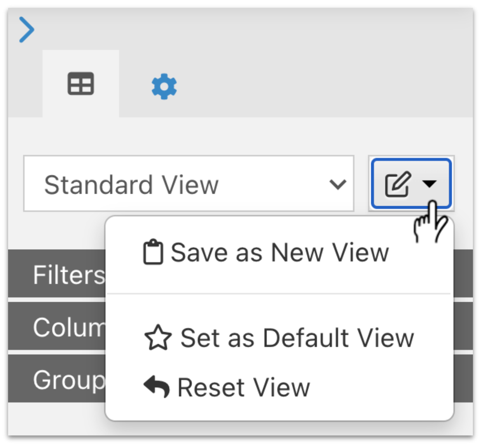Click the right end of the Filters bar
This screenshot has width=482, height=448.
tap(463, 274)
